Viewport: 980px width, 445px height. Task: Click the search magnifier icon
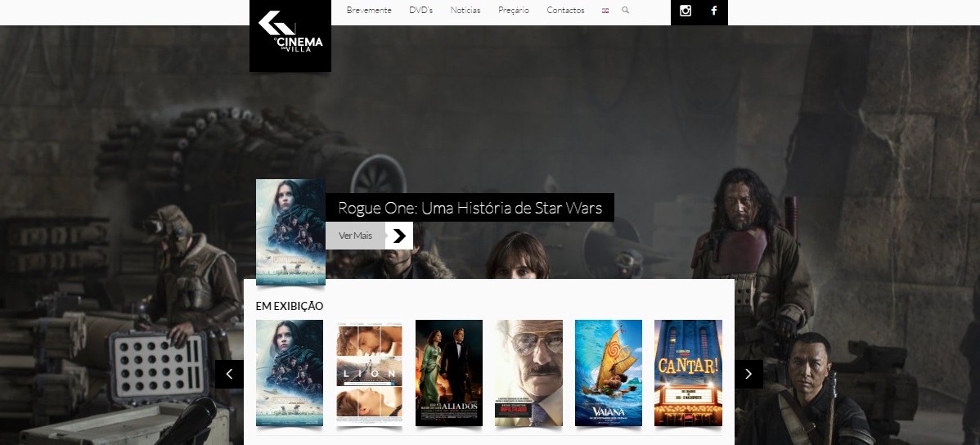[625, 10]
